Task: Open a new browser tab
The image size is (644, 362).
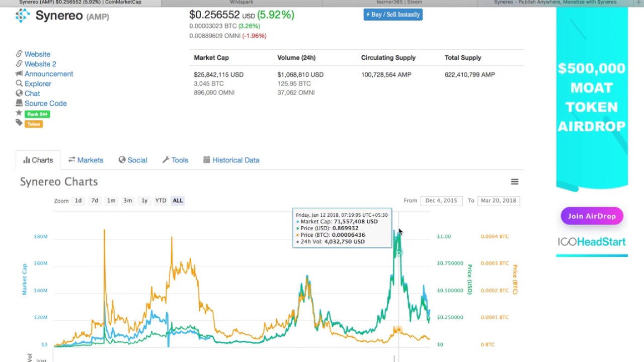Action: tap(638, 3)
